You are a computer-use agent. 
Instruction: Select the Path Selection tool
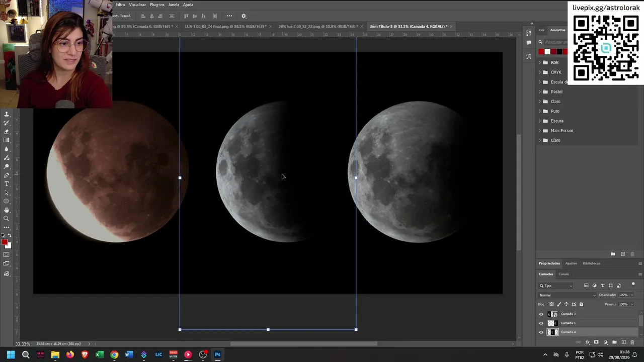(x=7, y=193)
